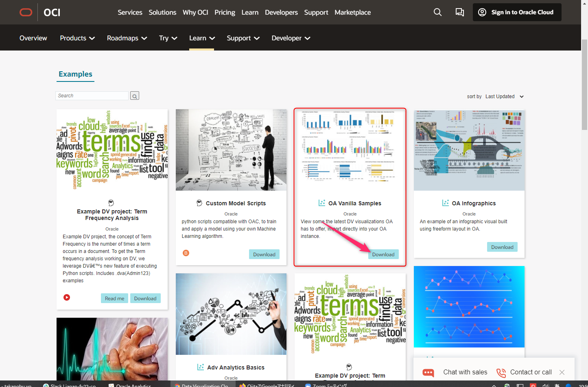Click the head icon beside Custom Model Scripts

199,203
